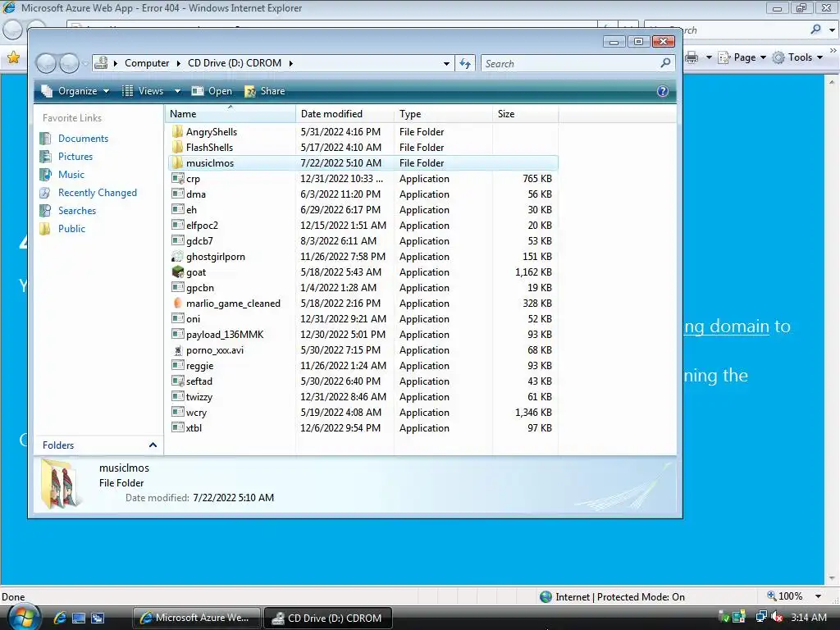Switch to Microsoft Azure We... taskbar button
Viewport: 840px width, 630px height.
coord(197,618)
